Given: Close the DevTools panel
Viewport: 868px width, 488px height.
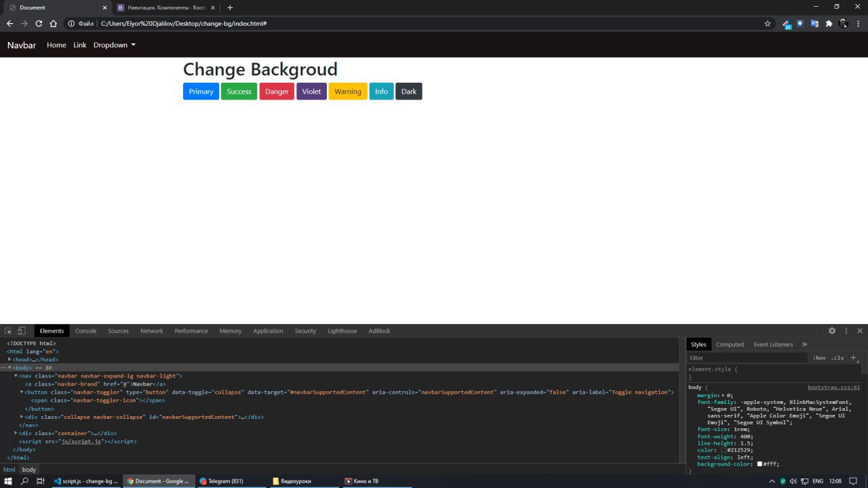Looking at the screenshot, I should (x=860, y=331).
